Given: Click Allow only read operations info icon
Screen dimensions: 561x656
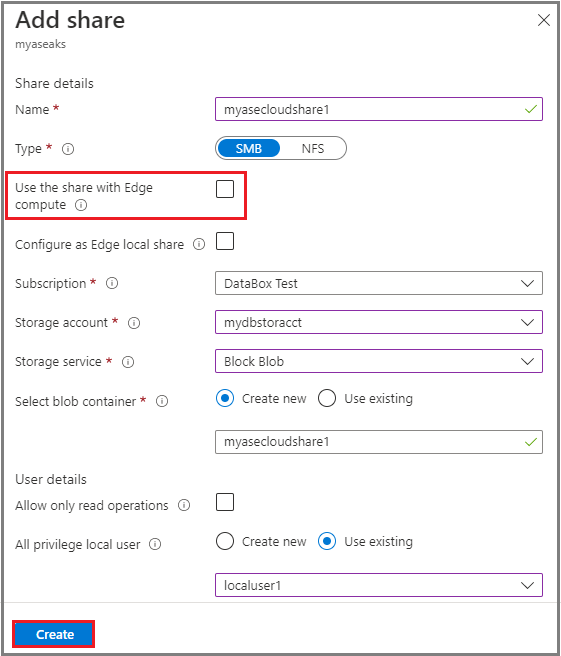Looking at the screenshot, I should point(184,505).
